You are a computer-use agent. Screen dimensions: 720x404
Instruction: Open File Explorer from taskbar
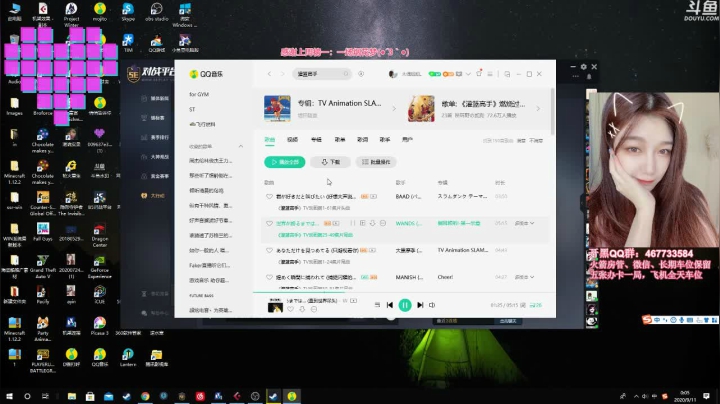72,396
